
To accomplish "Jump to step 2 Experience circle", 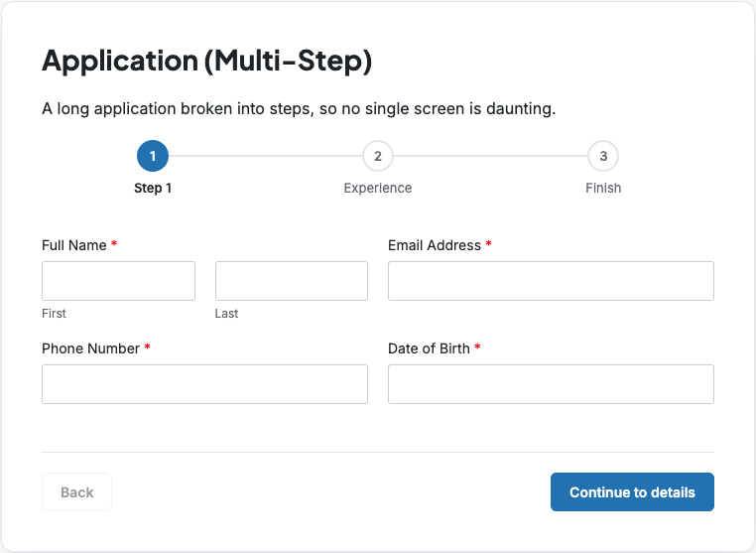I will (x=378, y=156).
